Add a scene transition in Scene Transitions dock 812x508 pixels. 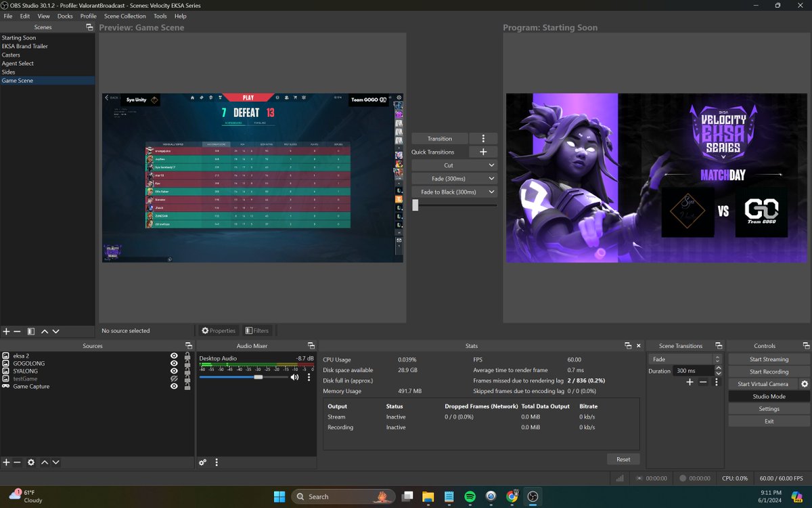[690, 383]
